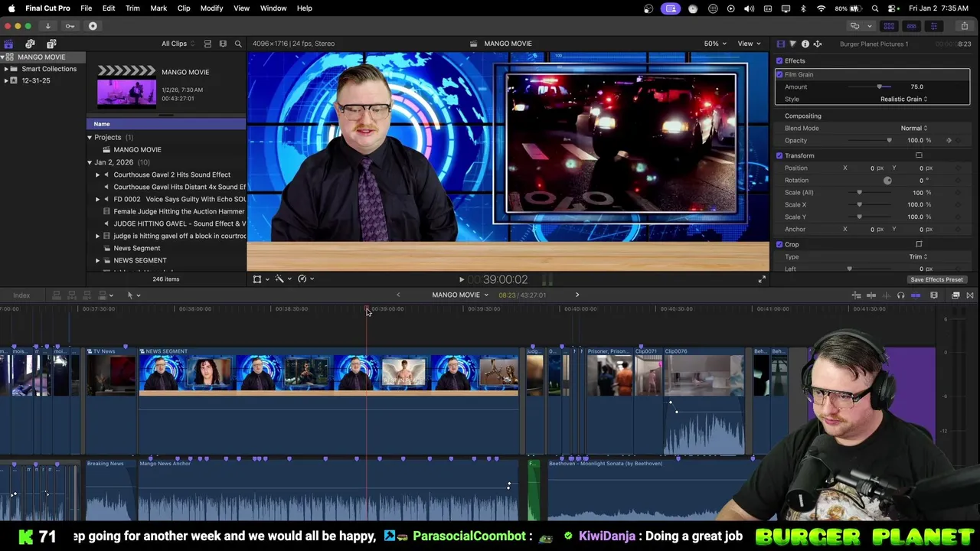Open the Info inspector icon

point(805,44)
